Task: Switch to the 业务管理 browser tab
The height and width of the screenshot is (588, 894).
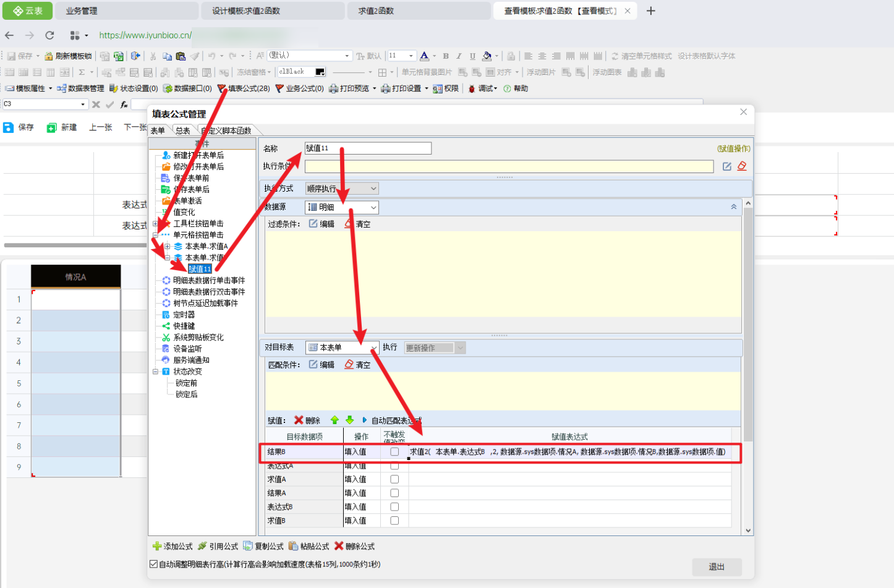Action: pyautogui.click(x=126, y=11)
